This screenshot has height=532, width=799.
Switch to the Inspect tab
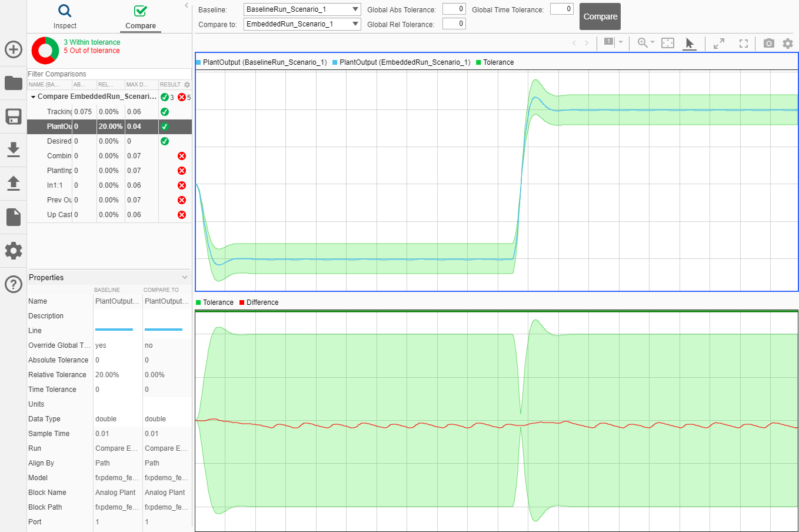pos(65,16)
